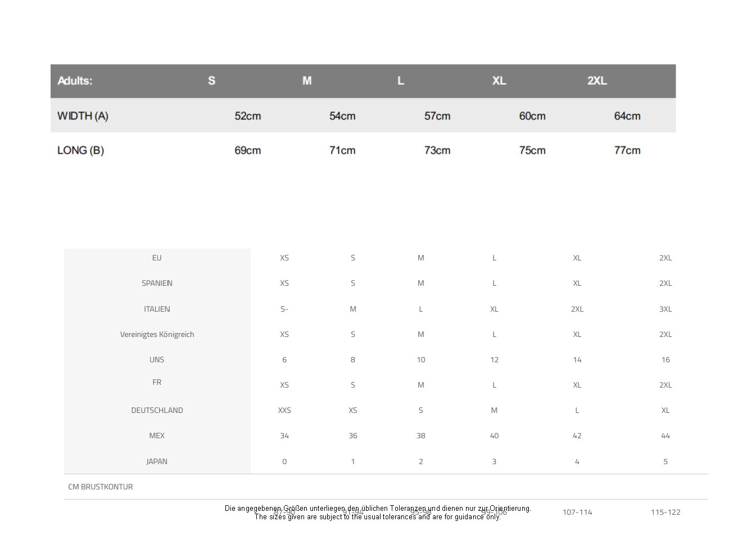The height and width of the screenshot is (535, 756).
Task: Click the 40 cell in the MEX row
Action: tap(494, 435)
